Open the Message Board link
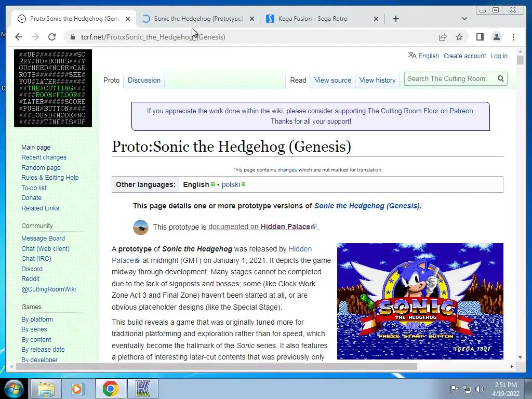This screenshot has width=532, height=399. 43,238
